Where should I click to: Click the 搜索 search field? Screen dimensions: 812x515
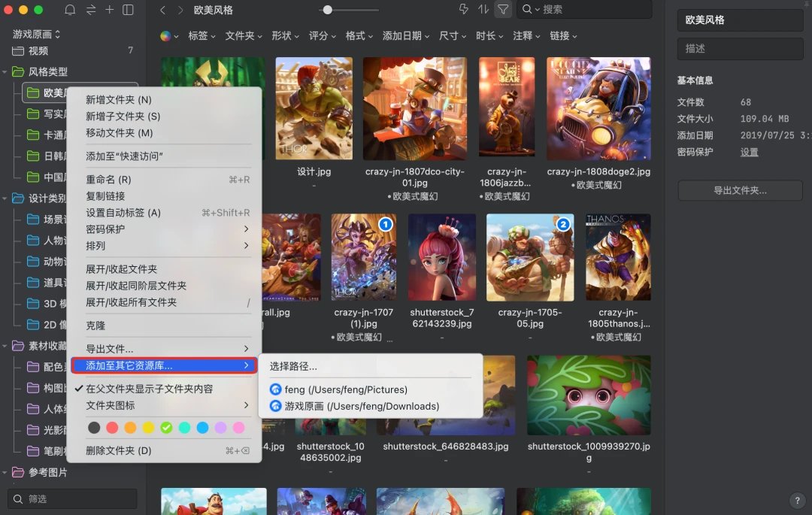click(x=584, y=9)
